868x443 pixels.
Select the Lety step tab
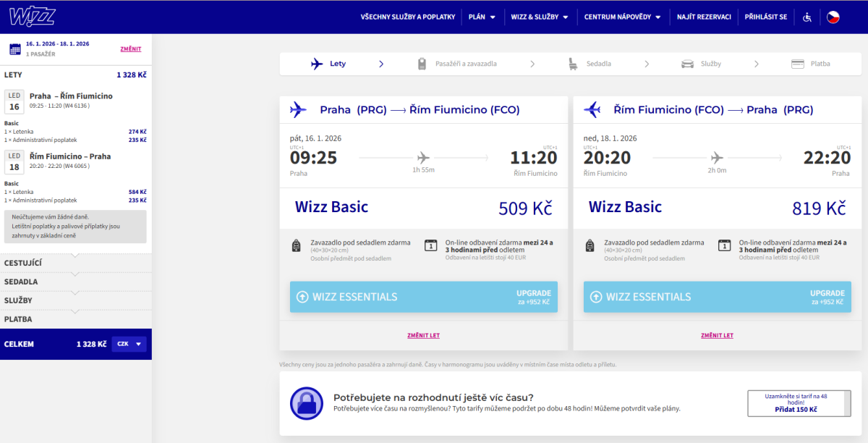329,64
